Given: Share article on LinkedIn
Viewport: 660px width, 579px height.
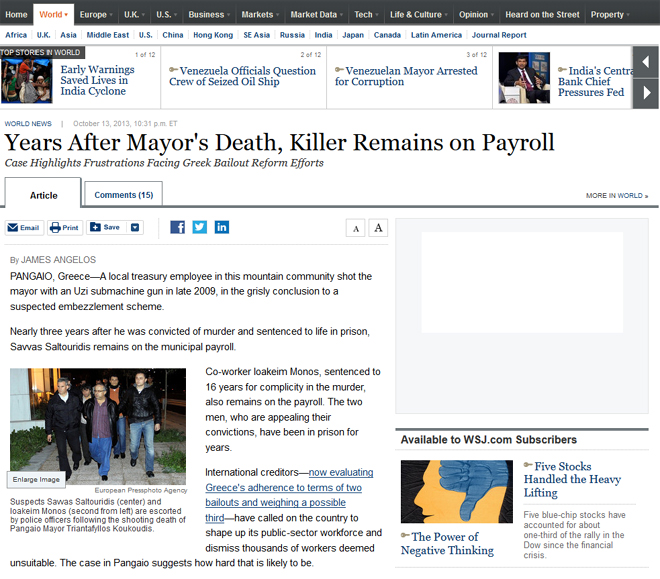Looking at the screenshot, I should (222, 227).
